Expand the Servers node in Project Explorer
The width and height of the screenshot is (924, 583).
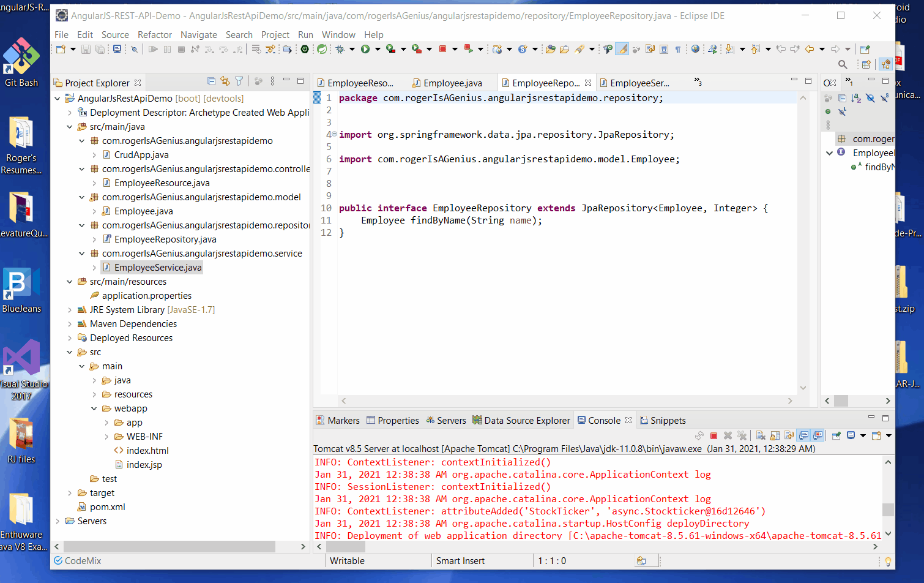(58, 521)
